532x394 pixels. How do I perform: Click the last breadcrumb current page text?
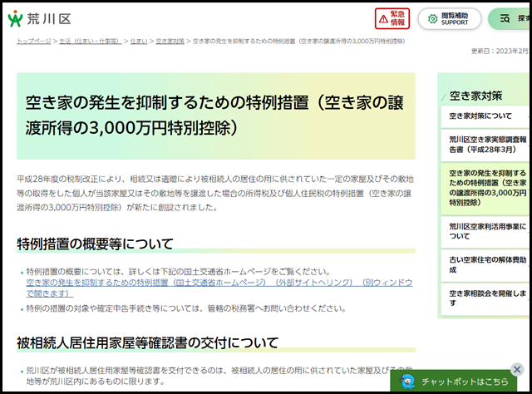pyautogui.click(x=298, y=41)
